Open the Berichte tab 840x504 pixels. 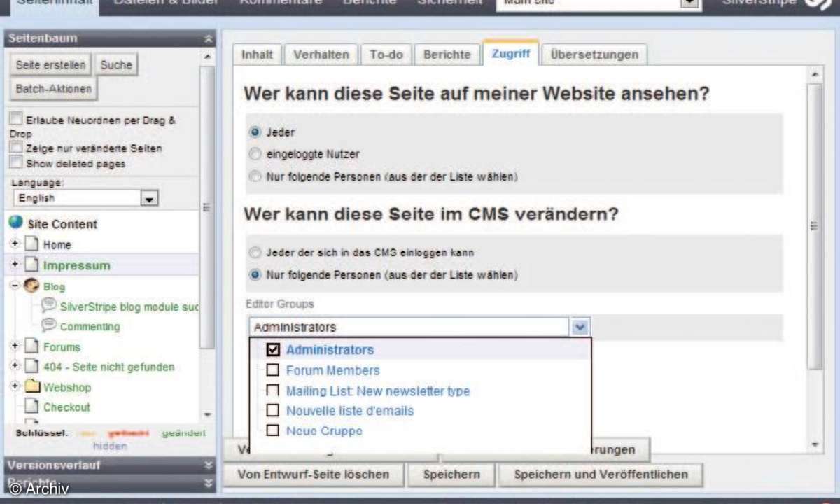tap(447, 55)
